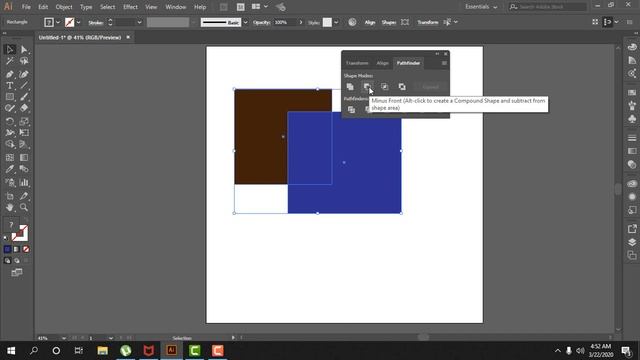Switch to Draw Normal mode

click(x=7, y=260)
